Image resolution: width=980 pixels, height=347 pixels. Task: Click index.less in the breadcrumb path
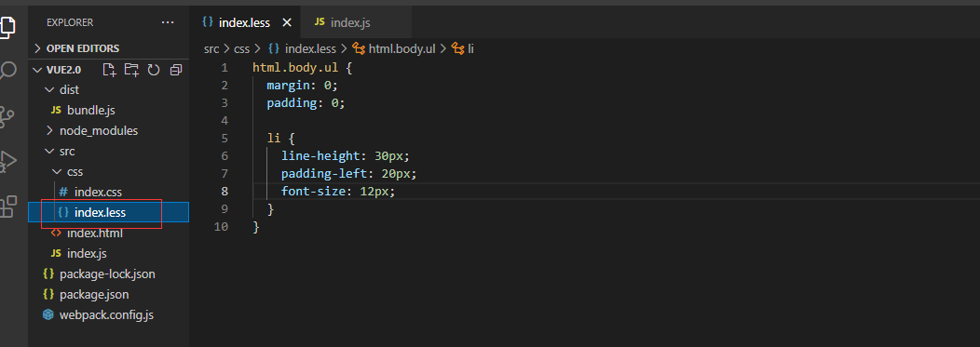[310, 48]
